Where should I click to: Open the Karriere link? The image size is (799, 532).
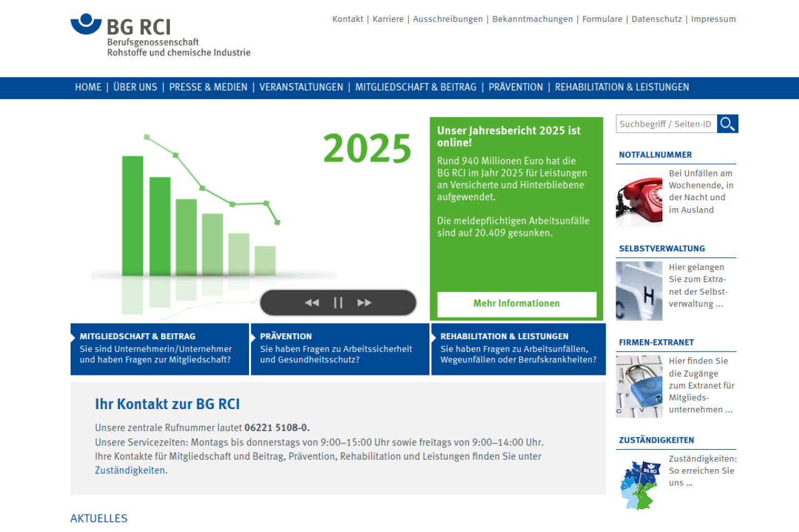[388, 19]
